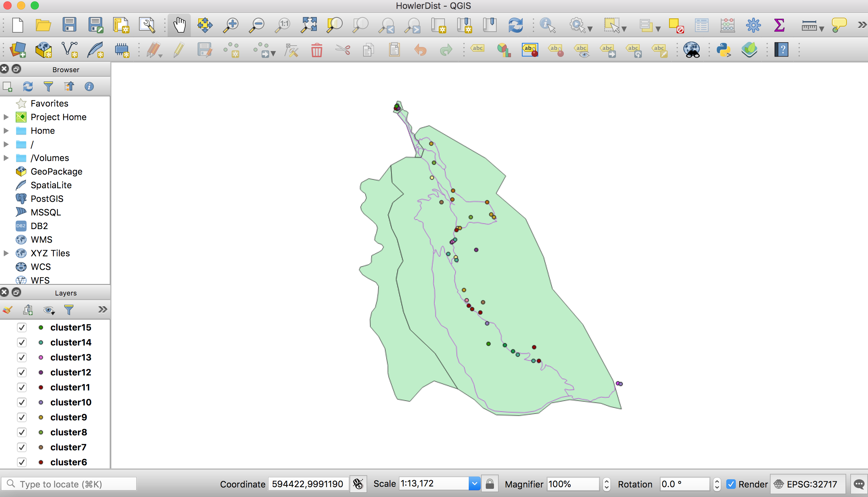Open the Scale dropdown
868x497 pixels.
(x=474, y=484)
